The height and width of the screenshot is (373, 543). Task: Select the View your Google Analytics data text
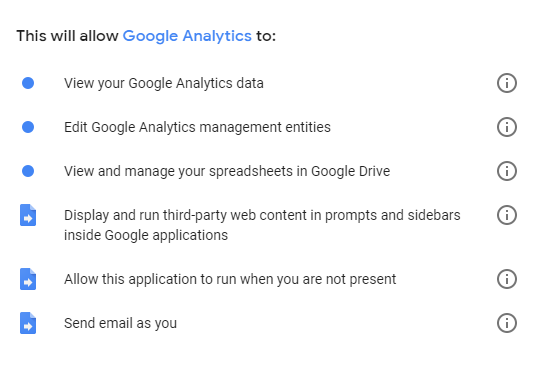[x=164, y=83]
